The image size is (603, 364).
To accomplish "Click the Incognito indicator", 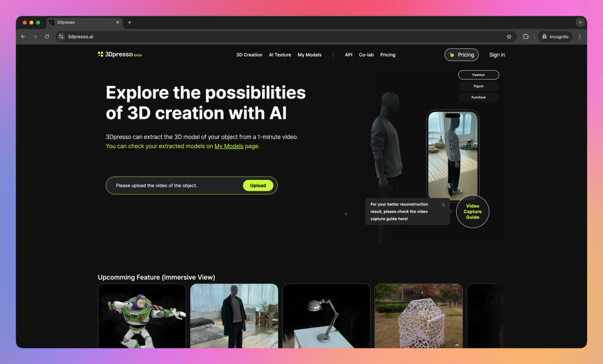I will click(555, 37).
